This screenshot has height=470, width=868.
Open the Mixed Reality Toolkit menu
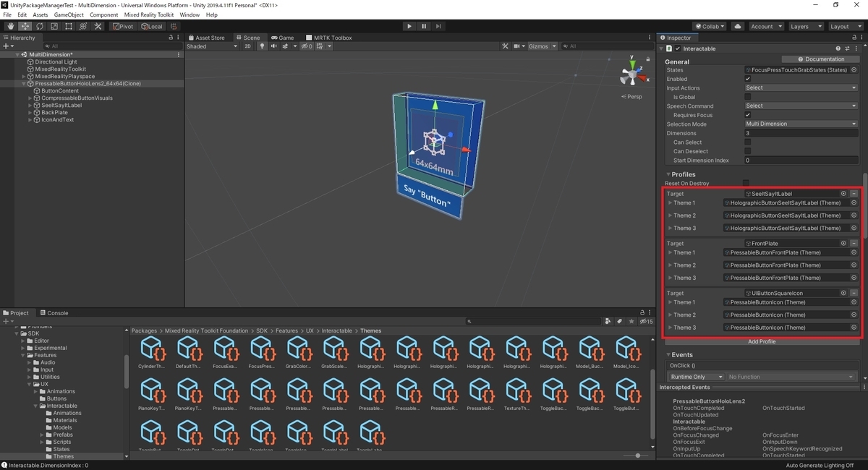(x=148, y=14)
